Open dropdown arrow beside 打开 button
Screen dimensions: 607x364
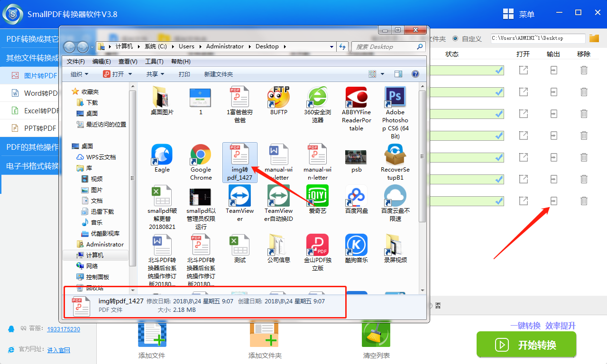tap(130, 74)
